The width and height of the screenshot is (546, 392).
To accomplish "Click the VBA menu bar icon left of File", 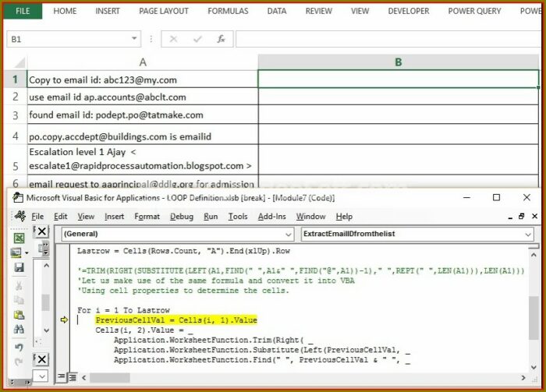I will 20,216.
